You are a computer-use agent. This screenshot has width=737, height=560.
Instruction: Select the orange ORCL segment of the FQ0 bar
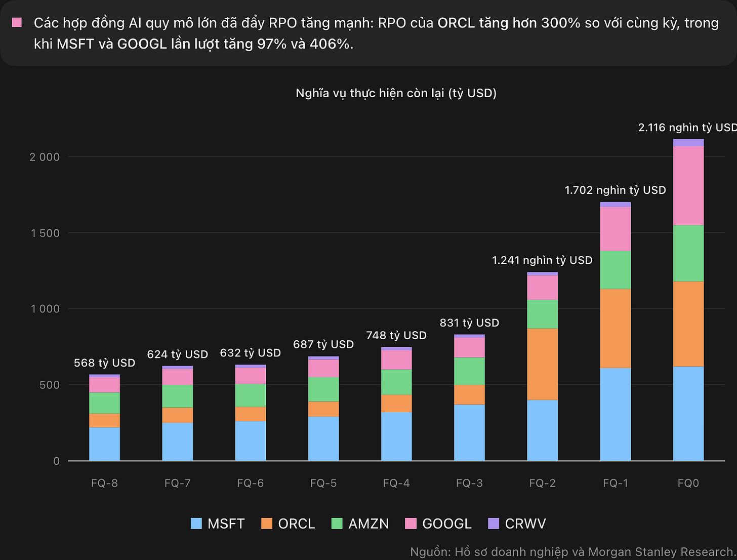coord(688,324)
